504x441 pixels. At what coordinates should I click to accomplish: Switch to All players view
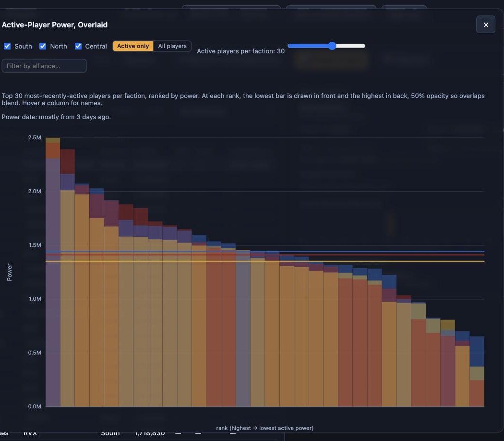click(x=172, y=46)
